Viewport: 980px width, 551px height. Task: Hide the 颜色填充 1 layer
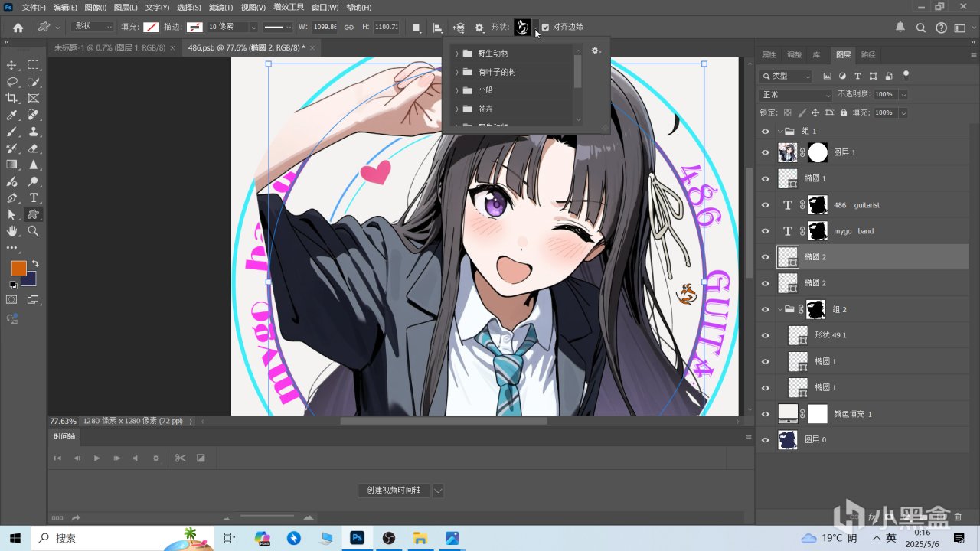[765, 414]
